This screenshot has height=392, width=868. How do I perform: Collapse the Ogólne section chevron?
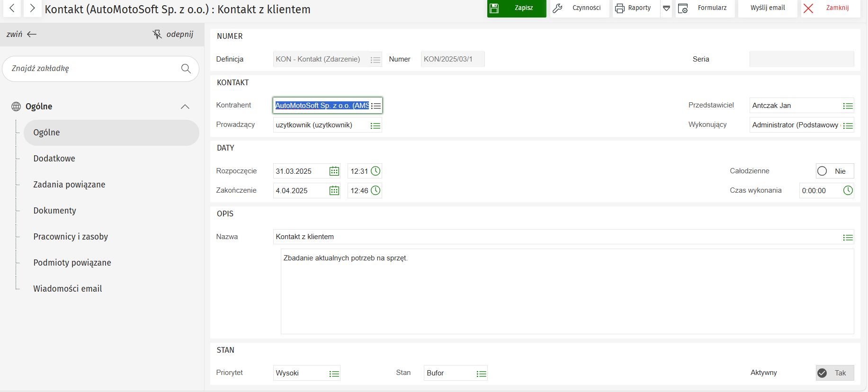pyautogui.click(x=185, y=107)
